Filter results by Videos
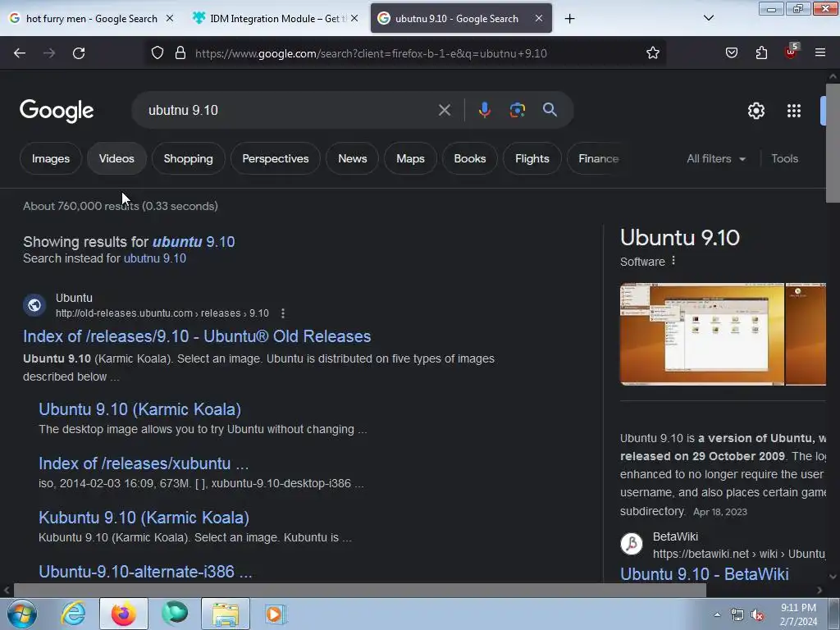 [116, 158]
